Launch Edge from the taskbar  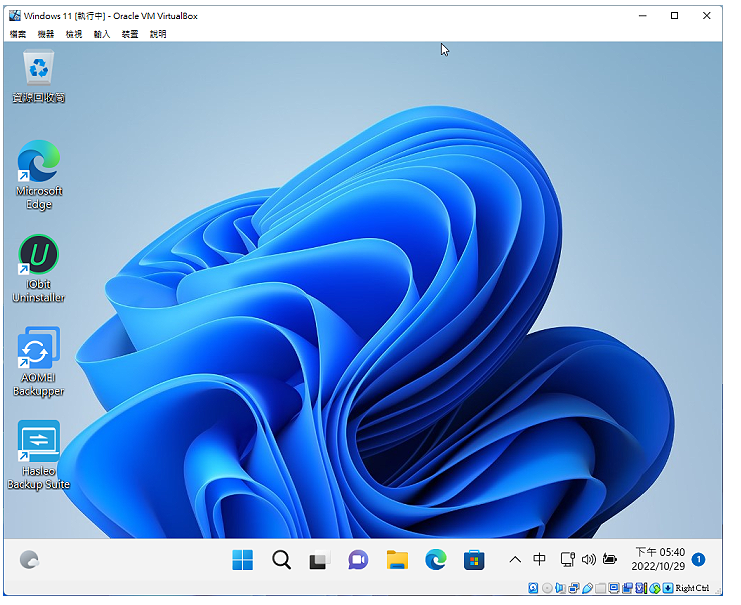click(x=435, y=560)
